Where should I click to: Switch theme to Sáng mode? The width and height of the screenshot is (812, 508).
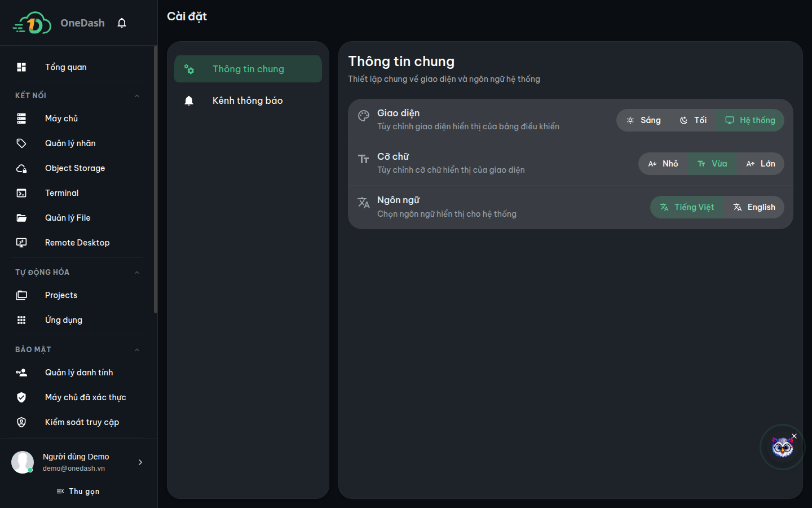pyautogui.click(x=643, y=120)
